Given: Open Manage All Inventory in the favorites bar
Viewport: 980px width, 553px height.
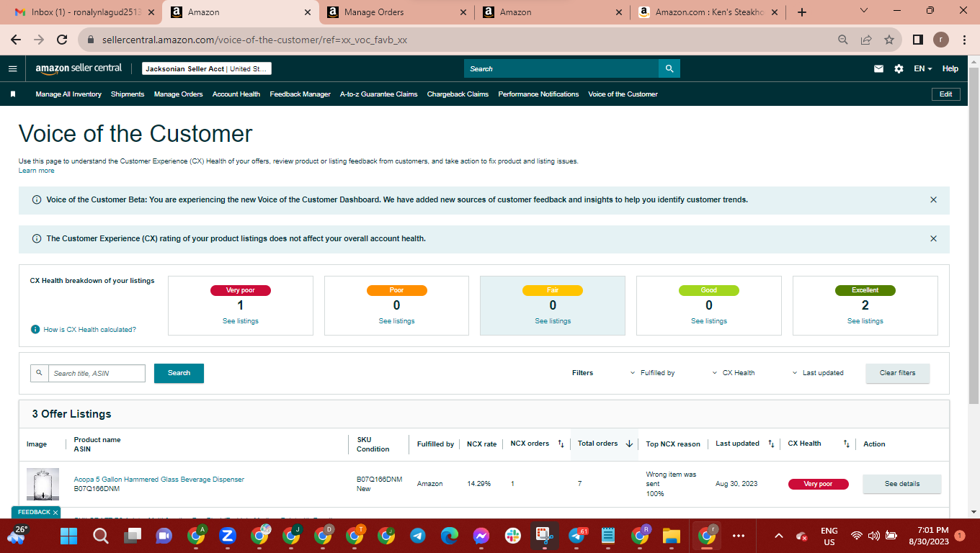Looking at the screenshot, I should click(x=68, y=94).
